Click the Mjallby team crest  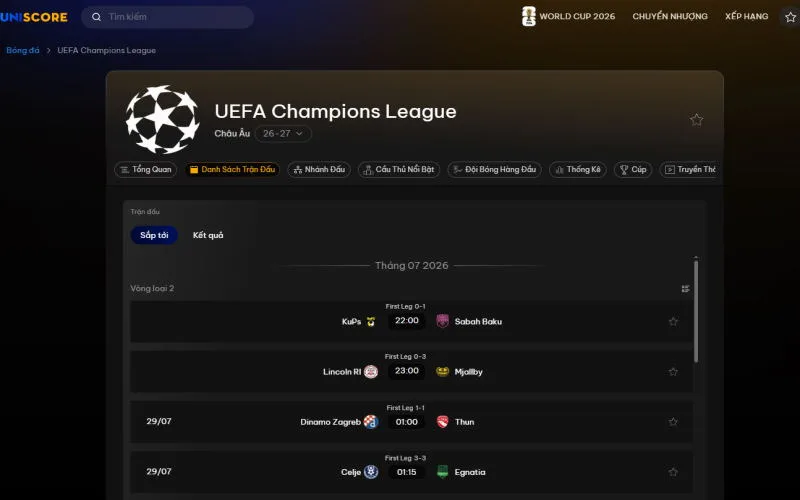(442, 371)
